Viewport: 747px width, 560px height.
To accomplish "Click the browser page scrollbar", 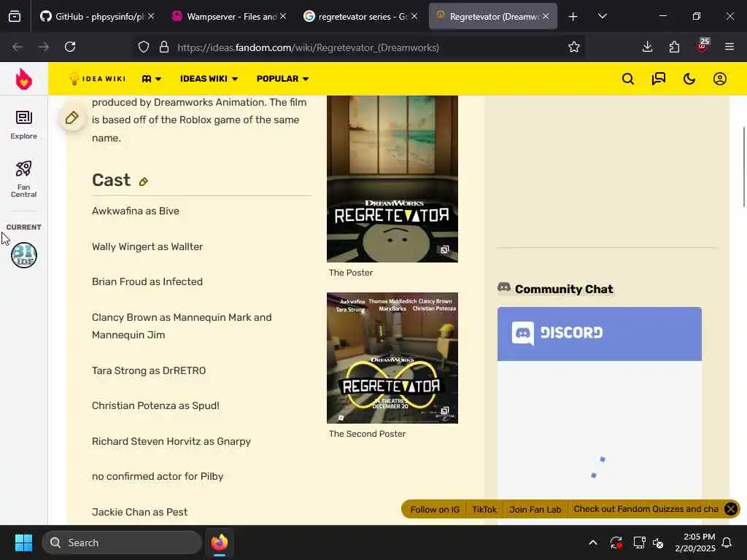I will [743, 167].
